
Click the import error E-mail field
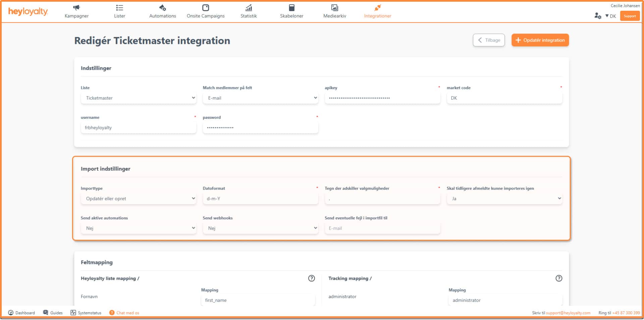click(382, 228)
